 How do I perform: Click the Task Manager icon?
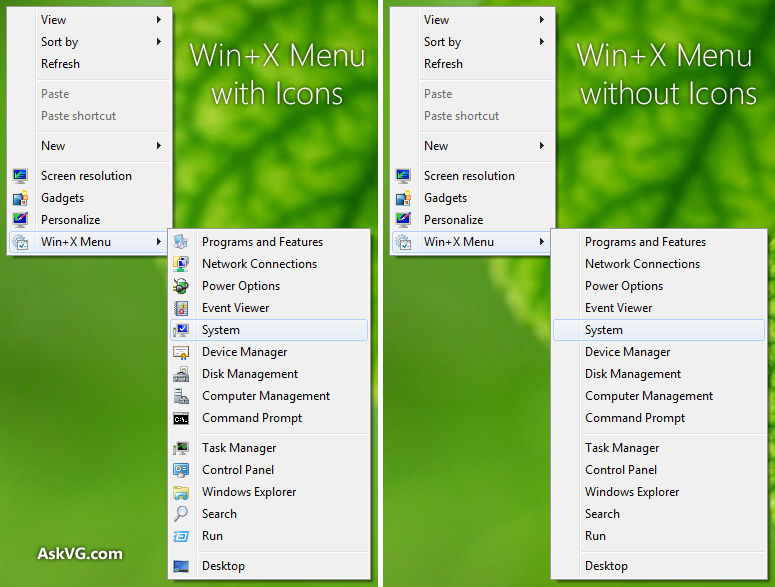pos(181,448)
